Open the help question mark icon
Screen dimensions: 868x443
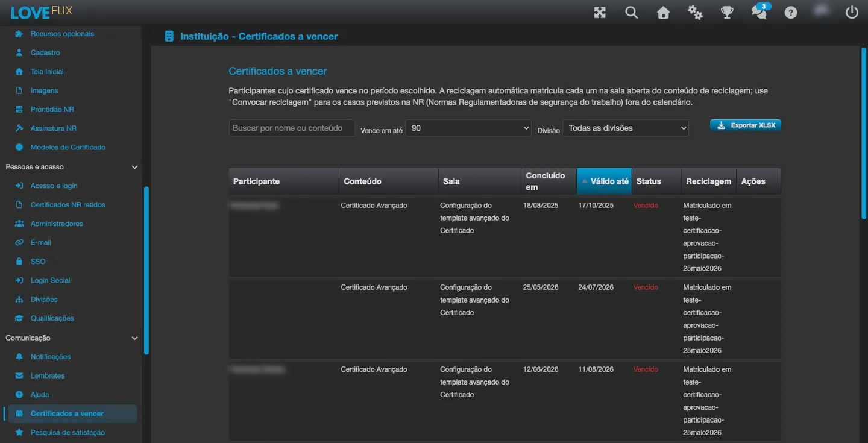pos(791,12)
